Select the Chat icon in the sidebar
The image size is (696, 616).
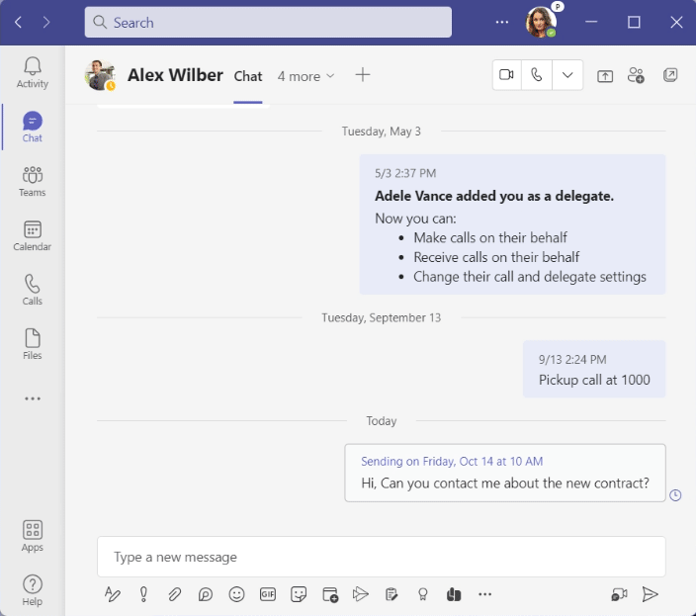pos(33,127)
